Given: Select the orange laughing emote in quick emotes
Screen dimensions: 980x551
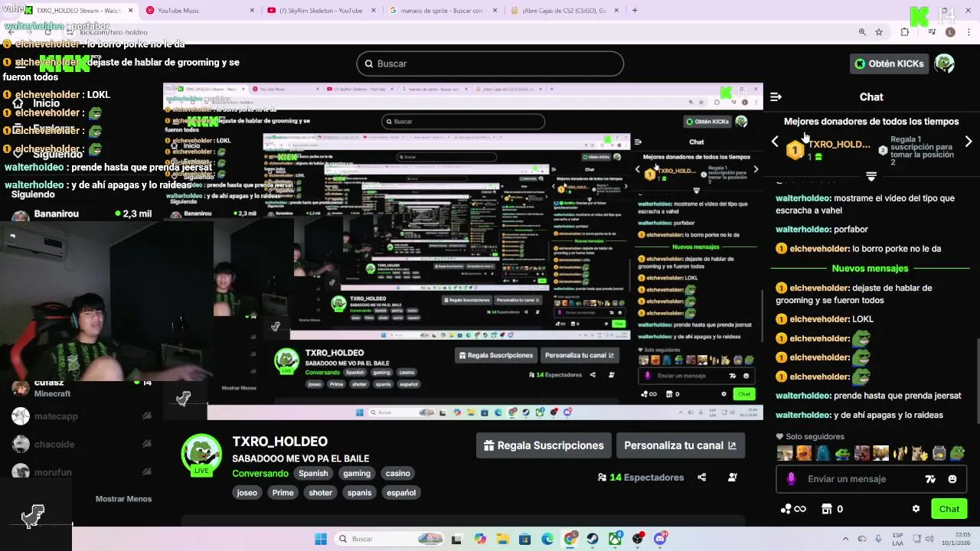Looking at the screenshot, I should click(804, 453).
